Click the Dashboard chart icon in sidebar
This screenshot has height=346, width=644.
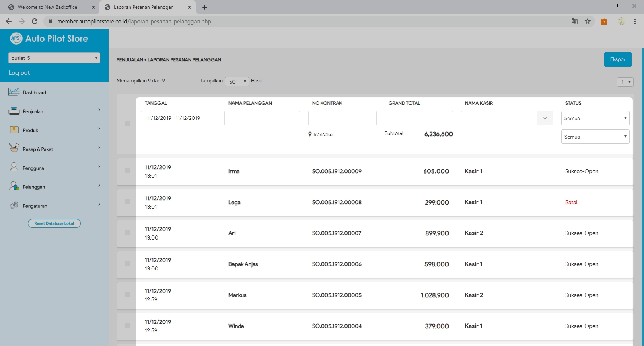14,92
